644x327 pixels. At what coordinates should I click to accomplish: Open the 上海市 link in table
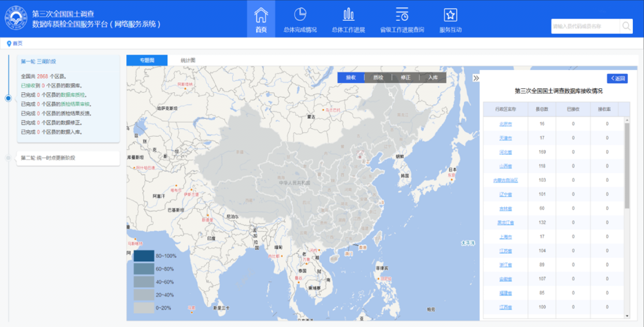506,237
